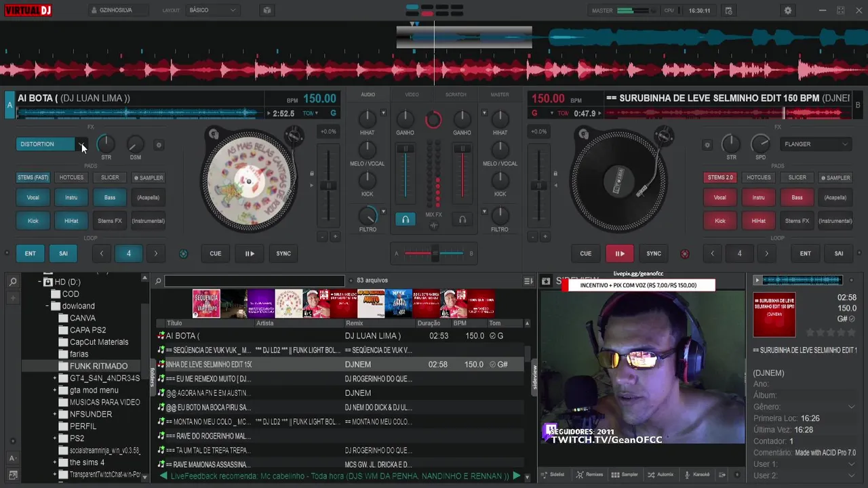The image size is (868, 488).
Task: Open the clock options icon next to time
Action: pos(728,10)
